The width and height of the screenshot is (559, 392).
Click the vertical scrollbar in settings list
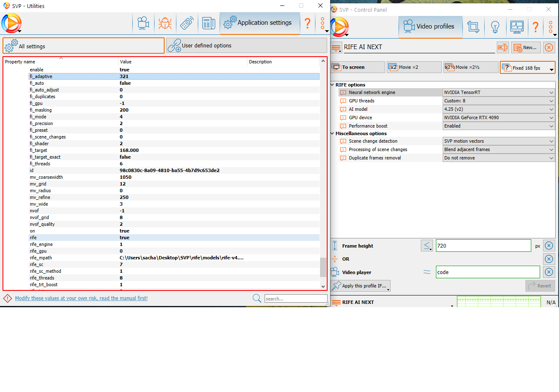323,267
